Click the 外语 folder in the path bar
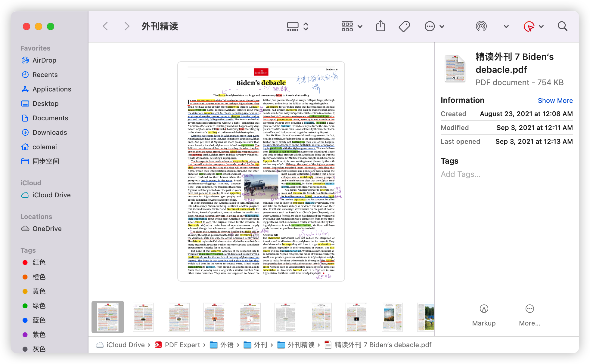Image resolution: width=590 pixels, height=364 pixels. (222, 345)
